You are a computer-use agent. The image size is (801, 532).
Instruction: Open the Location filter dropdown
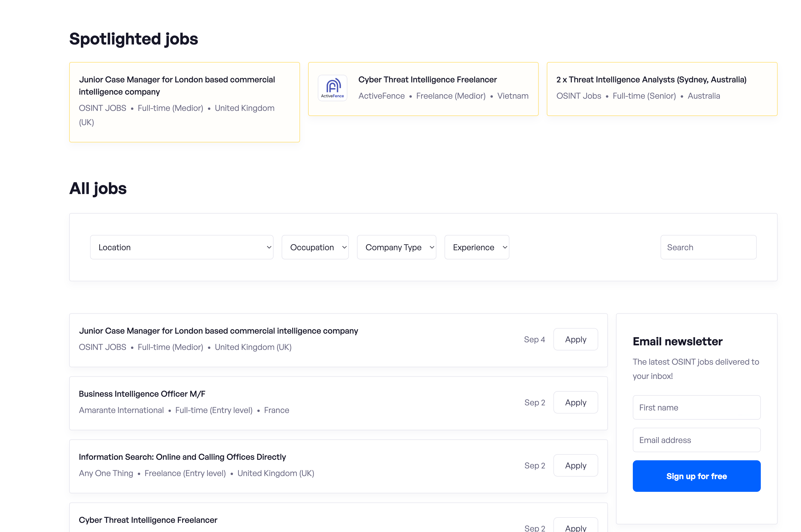182,247
